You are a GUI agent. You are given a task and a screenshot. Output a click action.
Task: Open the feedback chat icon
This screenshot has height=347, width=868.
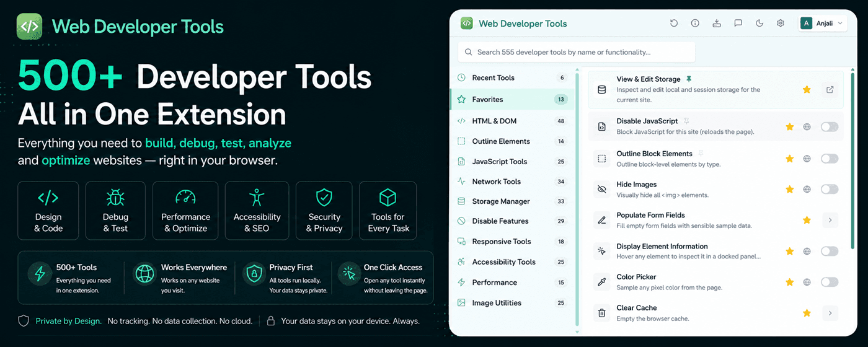coord(738,24)
